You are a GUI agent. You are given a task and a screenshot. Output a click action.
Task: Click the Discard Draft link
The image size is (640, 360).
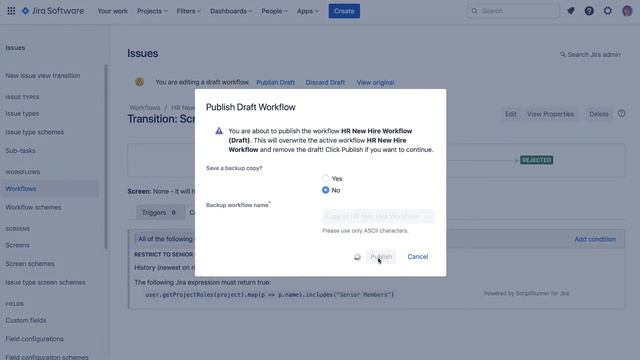point(325,82)
